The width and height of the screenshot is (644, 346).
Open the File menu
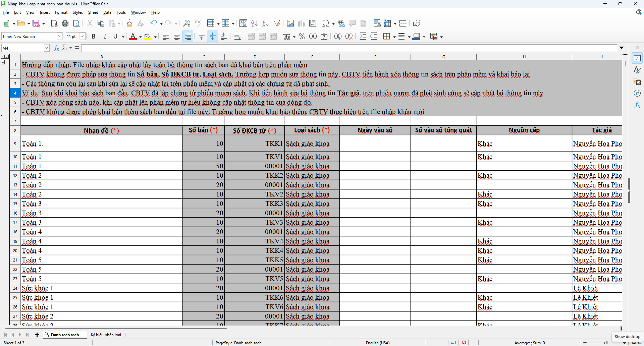coord(6,12)
